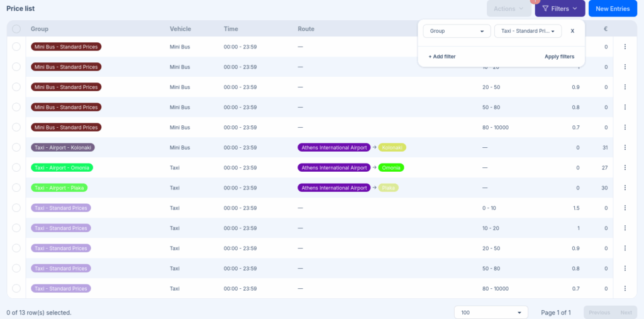Open the Taxi - Standard Prices value dropdown
Viewport: 644px width, 319px height.
[528, 31]
